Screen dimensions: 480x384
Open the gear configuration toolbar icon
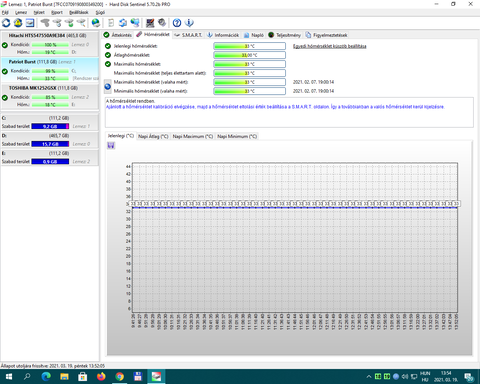(162, 23)
